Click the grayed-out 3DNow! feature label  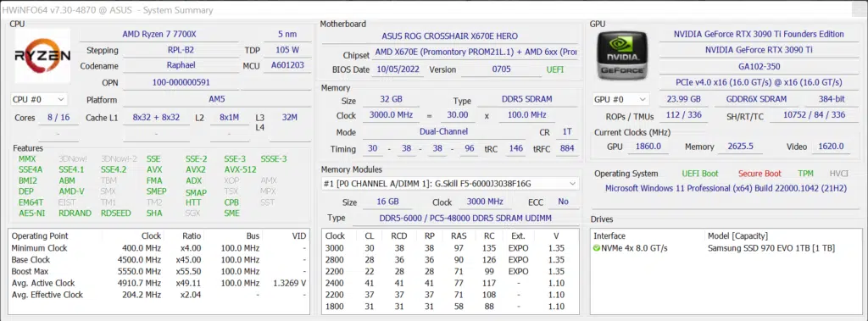pyautogui.click(x=73, y=159)
